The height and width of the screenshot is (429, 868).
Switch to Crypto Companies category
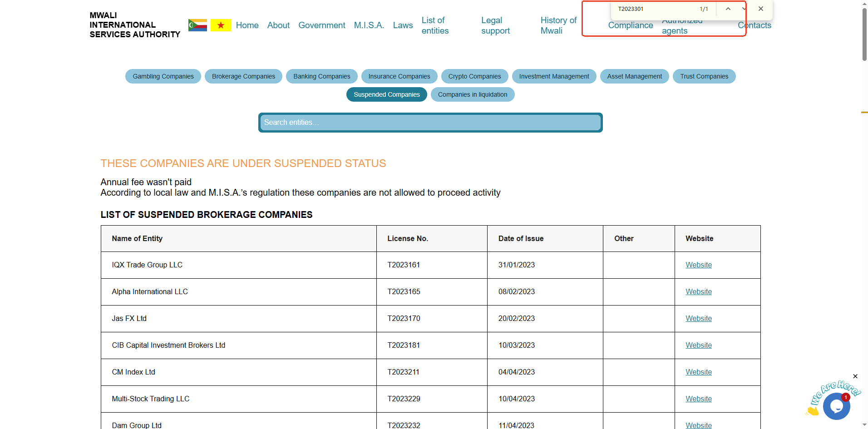(x=474, y=76)
